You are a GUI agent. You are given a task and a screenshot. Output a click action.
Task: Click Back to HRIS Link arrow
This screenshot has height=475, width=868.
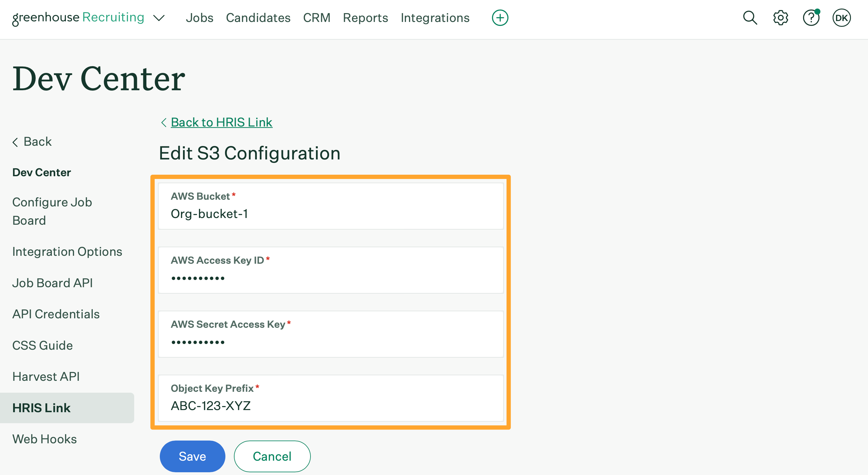point(163,122)
